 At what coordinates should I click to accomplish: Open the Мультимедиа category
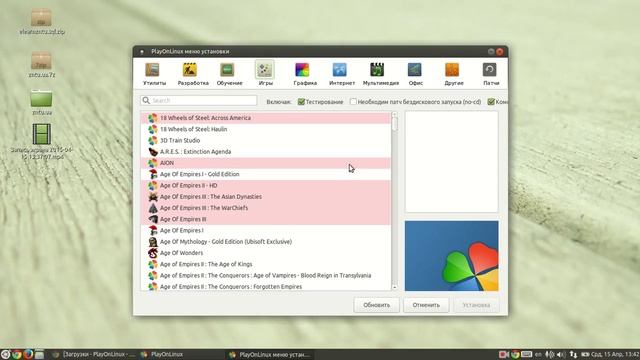click(x=380, y=74)
